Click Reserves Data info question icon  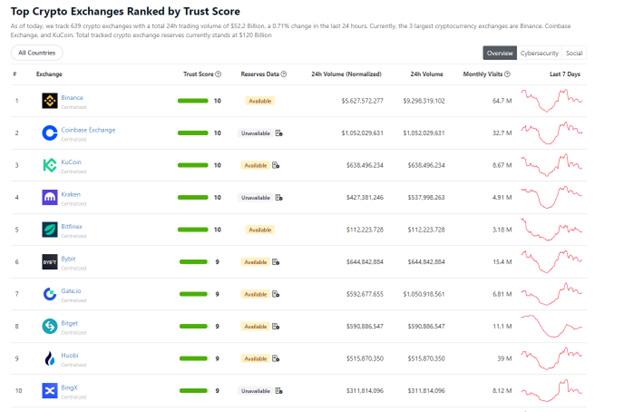pos(284,74)
